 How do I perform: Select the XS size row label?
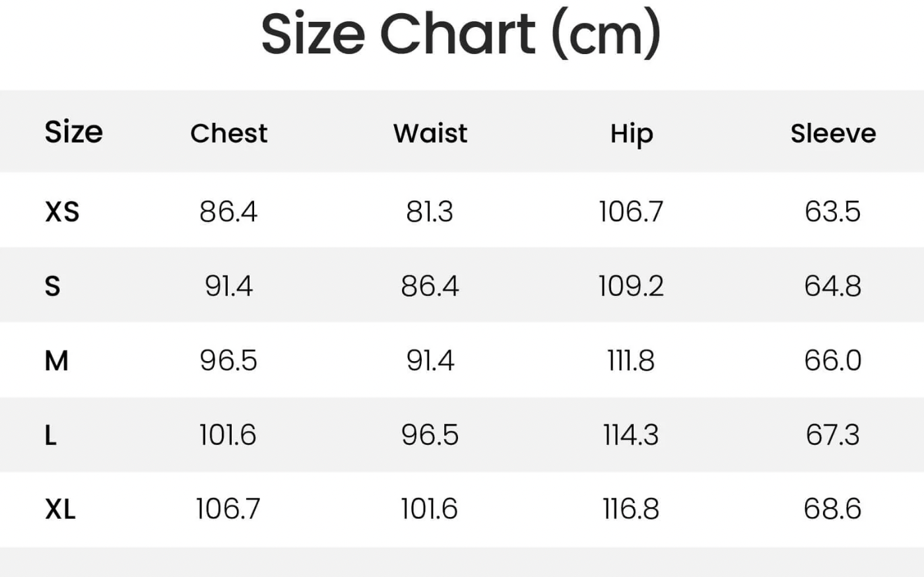pyautogui.click(x=62, y=212)
